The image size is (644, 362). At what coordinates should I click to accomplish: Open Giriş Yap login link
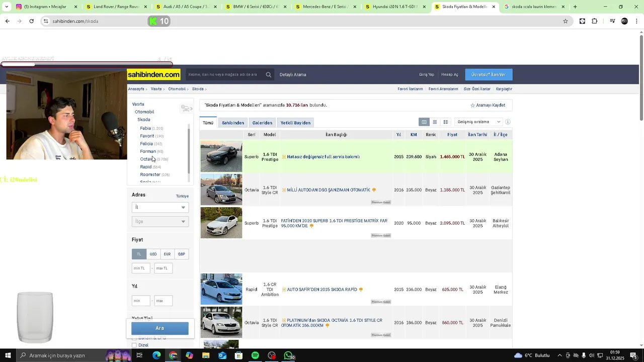(x=427, y=74)
